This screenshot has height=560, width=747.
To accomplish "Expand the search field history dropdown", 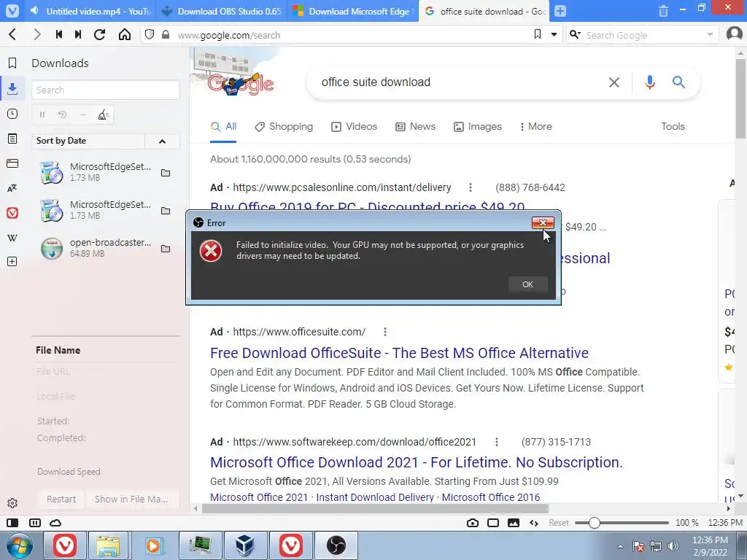I will 710,35.
